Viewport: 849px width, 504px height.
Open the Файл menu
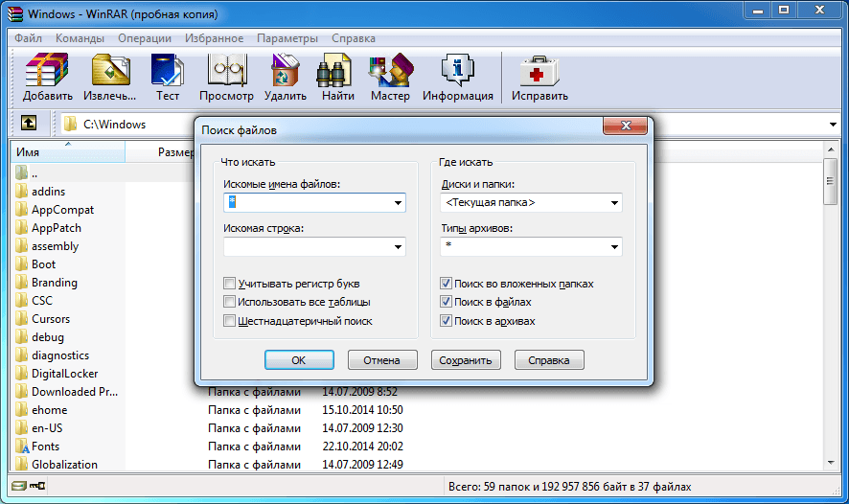28,38
